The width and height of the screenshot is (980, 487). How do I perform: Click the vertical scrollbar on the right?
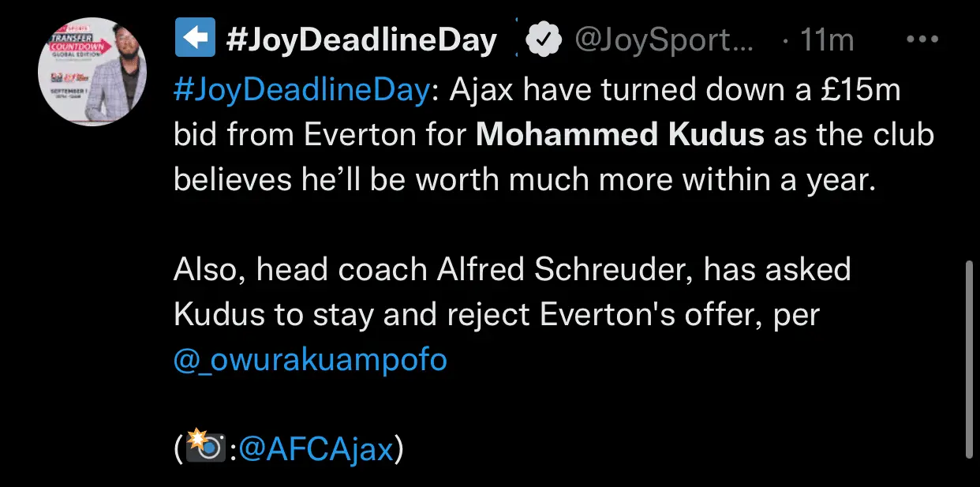click(x=970, y=359)
